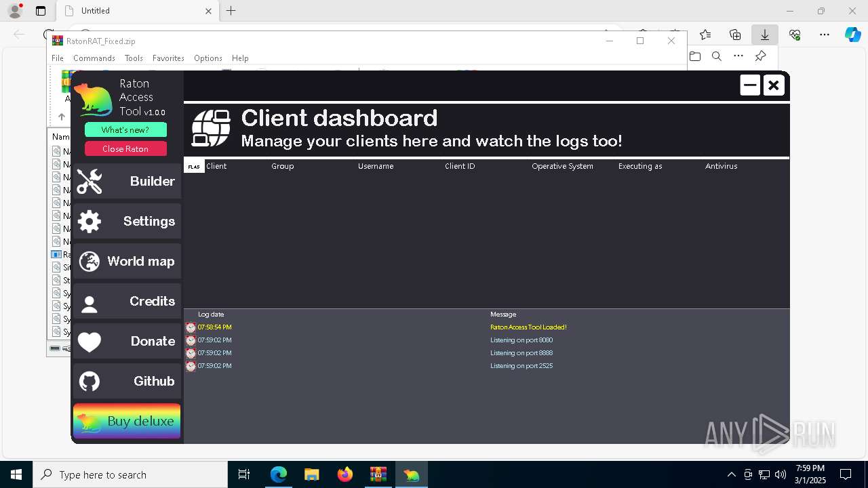
Task: Open Task View on the taskbar
Action: tap(244, 474)
